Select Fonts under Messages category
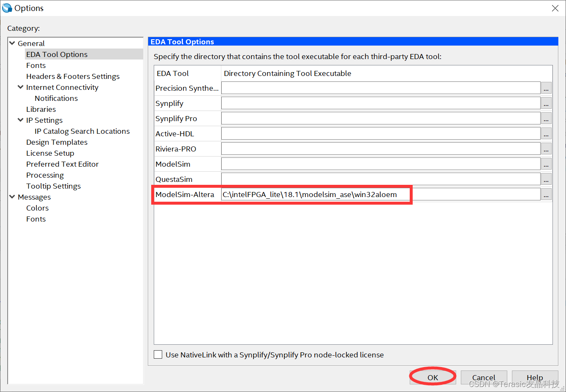 pyautogui.click(x=36, y=219)
